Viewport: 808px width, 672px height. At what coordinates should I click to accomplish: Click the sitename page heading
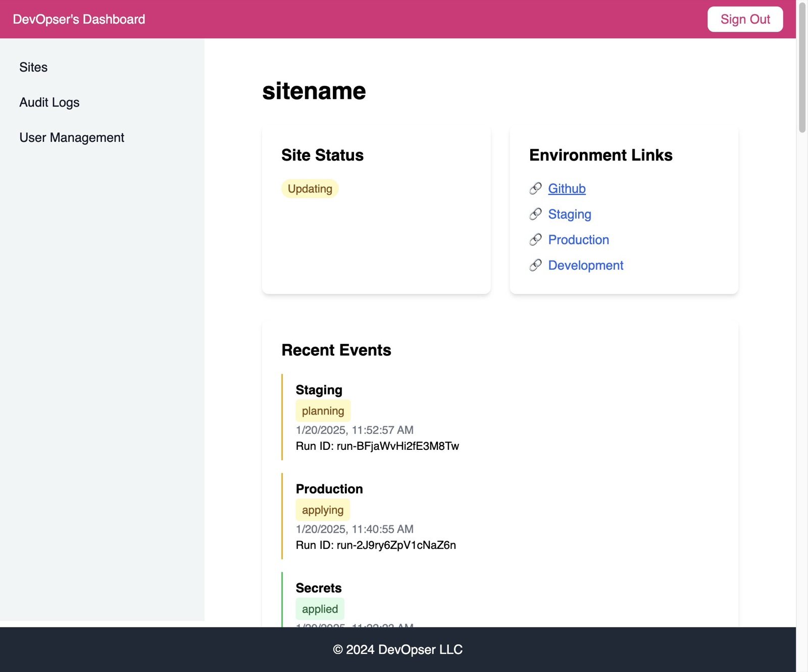click(x=314, y=91)
